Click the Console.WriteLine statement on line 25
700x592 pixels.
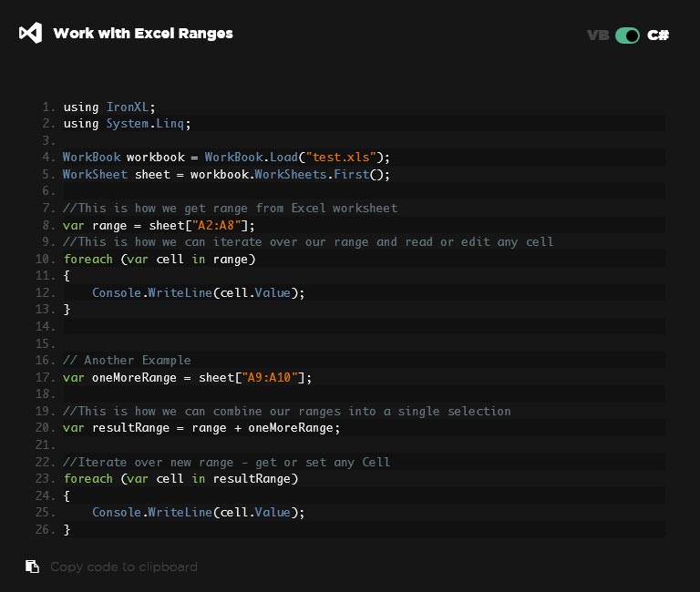[x=198, y=512]
